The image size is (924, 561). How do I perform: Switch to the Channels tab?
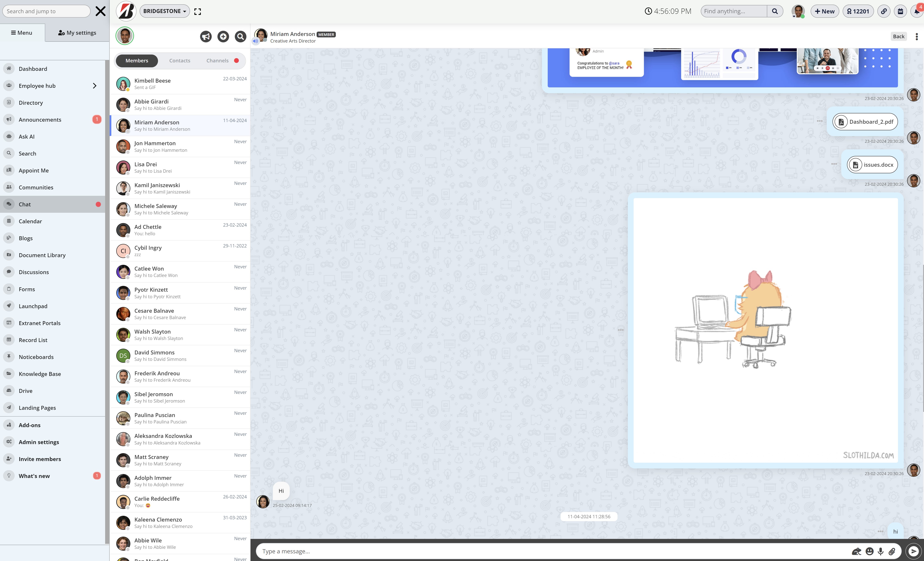click(217, 61)
